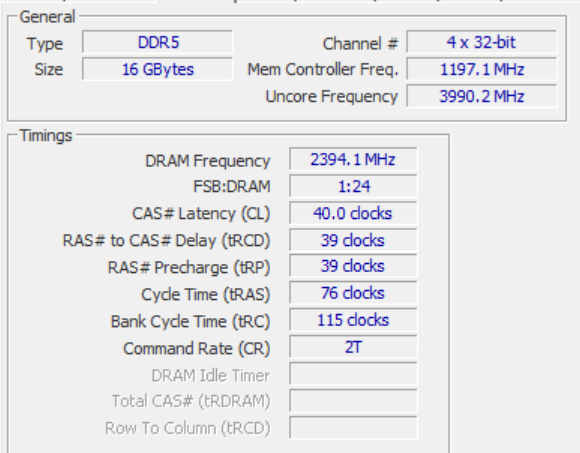
Task: Click the Command Rate (CR) label
Action: (197, 349)
